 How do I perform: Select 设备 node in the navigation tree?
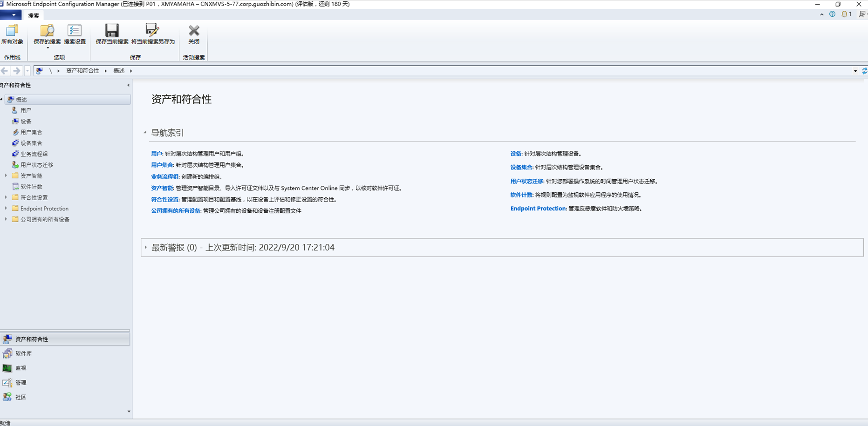tap(26, 121)
